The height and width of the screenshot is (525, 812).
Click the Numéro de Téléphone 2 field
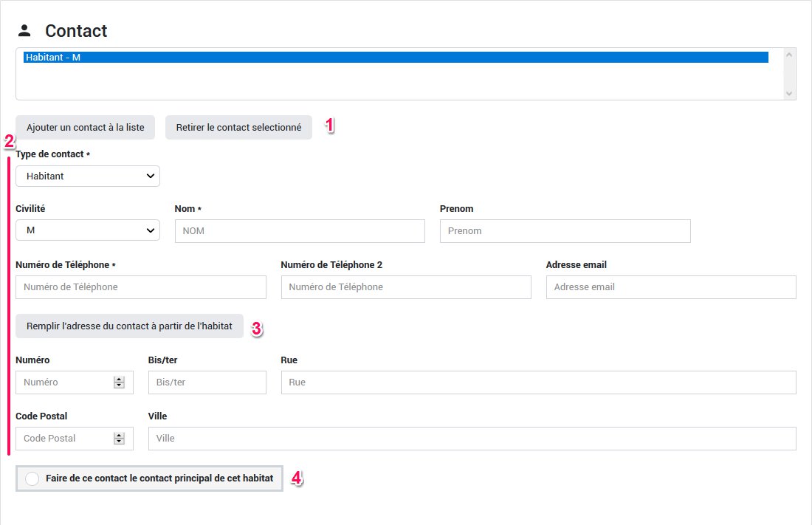pyautogui.click(x=406, y=287)
